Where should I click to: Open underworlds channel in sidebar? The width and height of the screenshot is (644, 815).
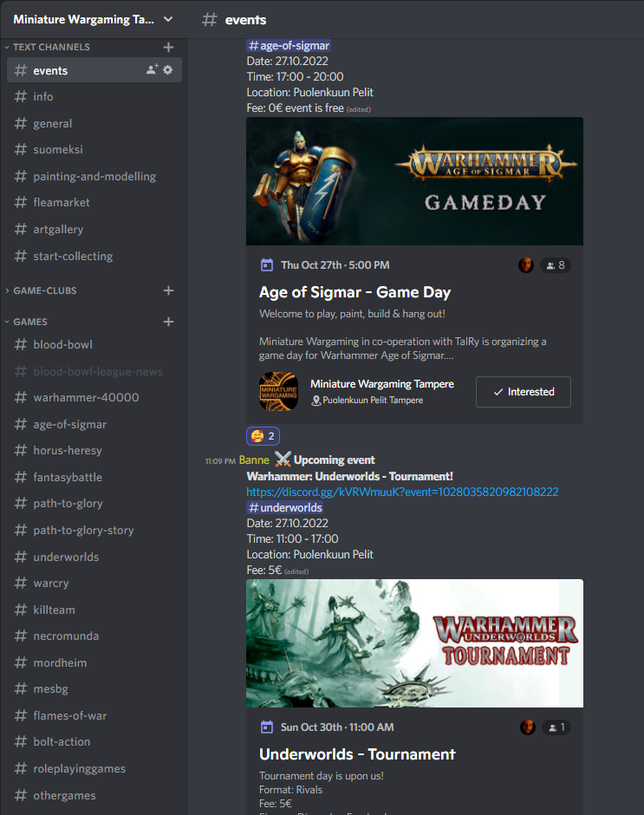tap(94, 557)
